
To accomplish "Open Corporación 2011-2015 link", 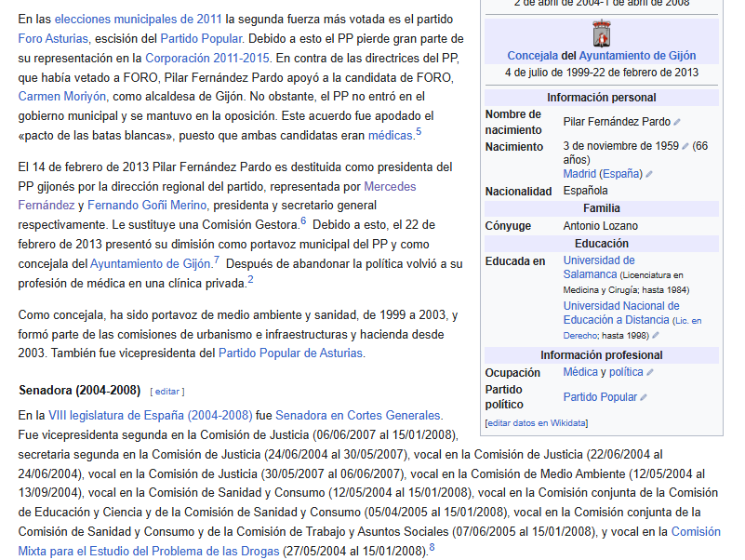I will [x=207, y=58].
